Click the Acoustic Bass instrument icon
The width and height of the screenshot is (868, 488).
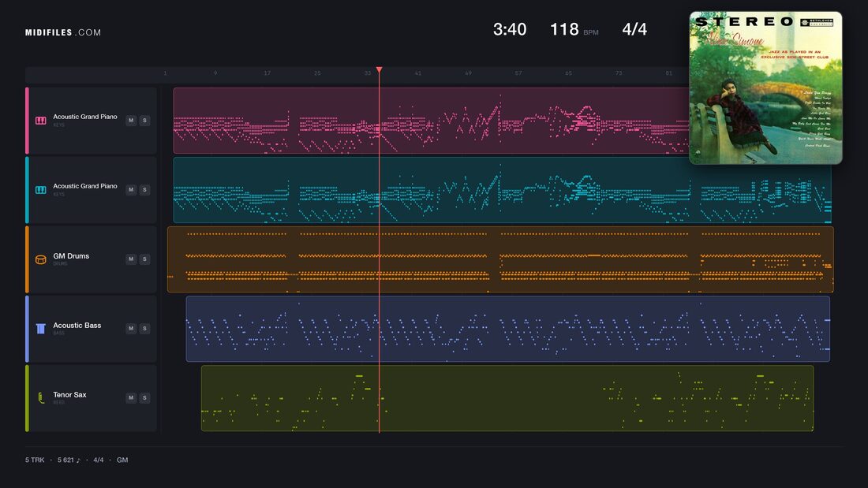(41, 329)
